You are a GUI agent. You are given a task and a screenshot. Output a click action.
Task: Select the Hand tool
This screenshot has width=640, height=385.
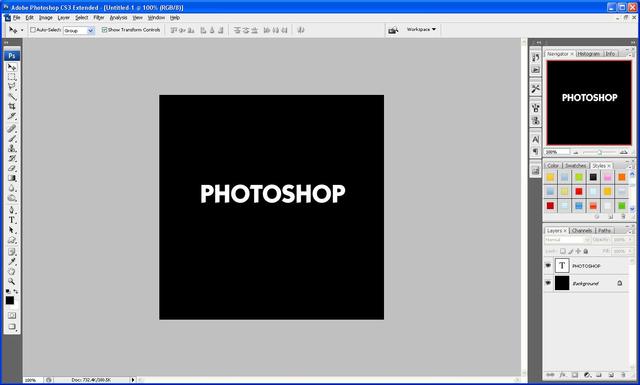[12, 272]
